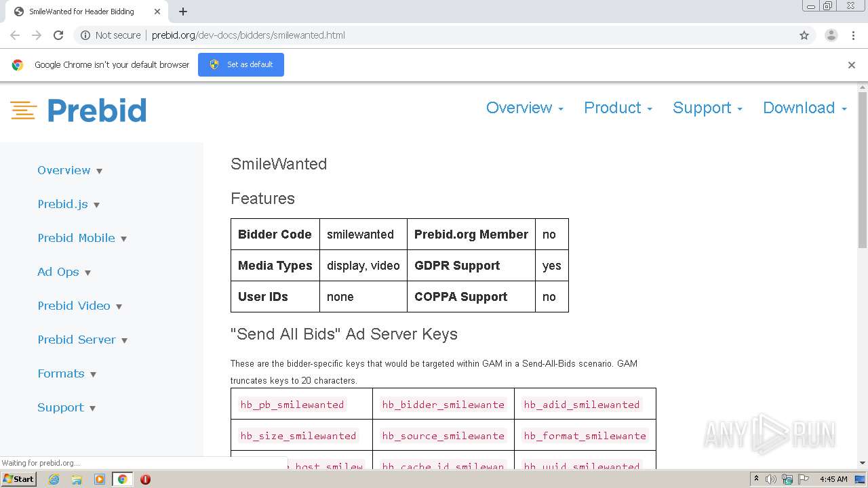This screenshot has width=868, height=488.
Task: Dismiss the default browser notification bar
Action: 852,65
